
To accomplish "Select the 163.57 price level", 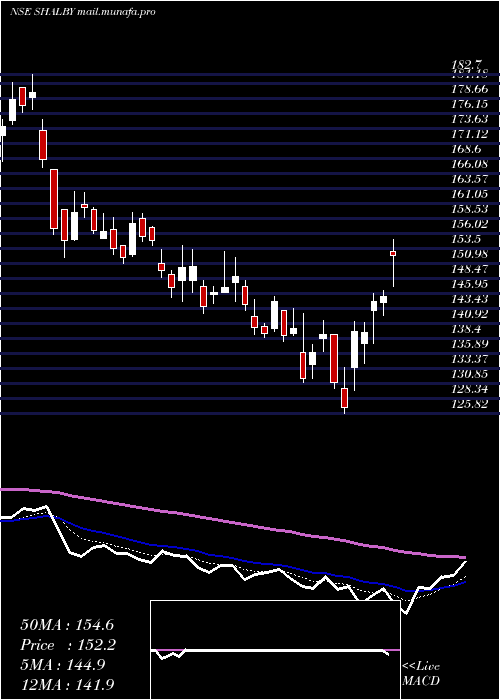I will (x=469, y=179).
